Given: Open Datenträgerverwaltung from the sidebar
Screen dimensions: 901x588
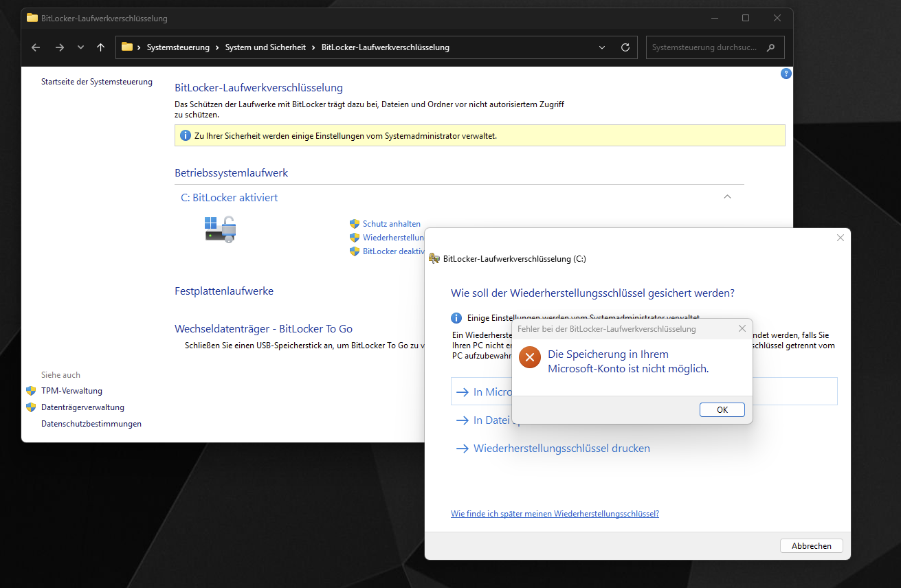Looking at the screenshot, I should (x=82, y=407).
